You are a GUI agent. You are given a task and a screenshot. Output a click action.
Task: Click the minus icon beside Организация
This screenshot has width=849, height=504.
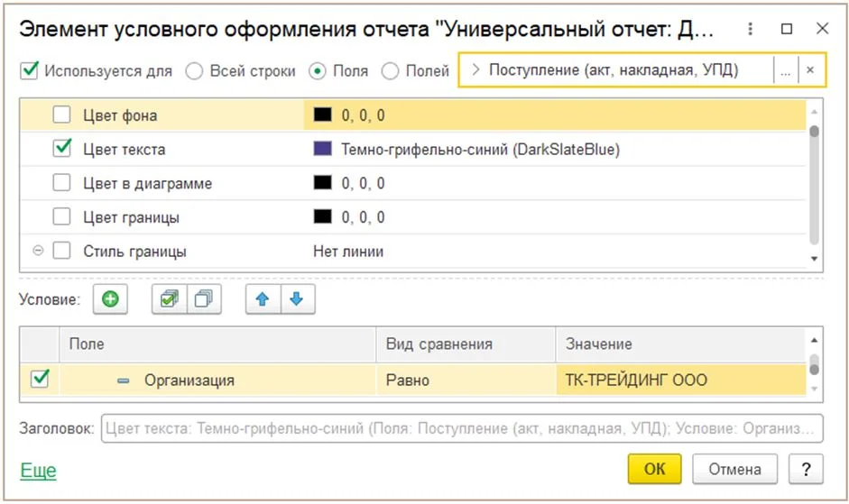(x=124, y=381)
